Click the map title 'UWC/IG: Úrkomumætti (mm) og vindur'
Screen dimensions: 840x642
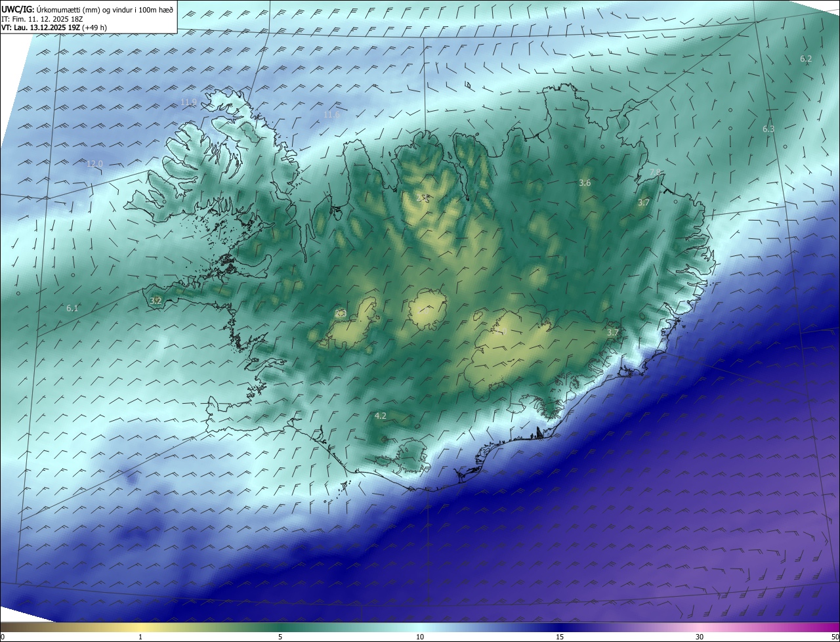coord(87,9)
